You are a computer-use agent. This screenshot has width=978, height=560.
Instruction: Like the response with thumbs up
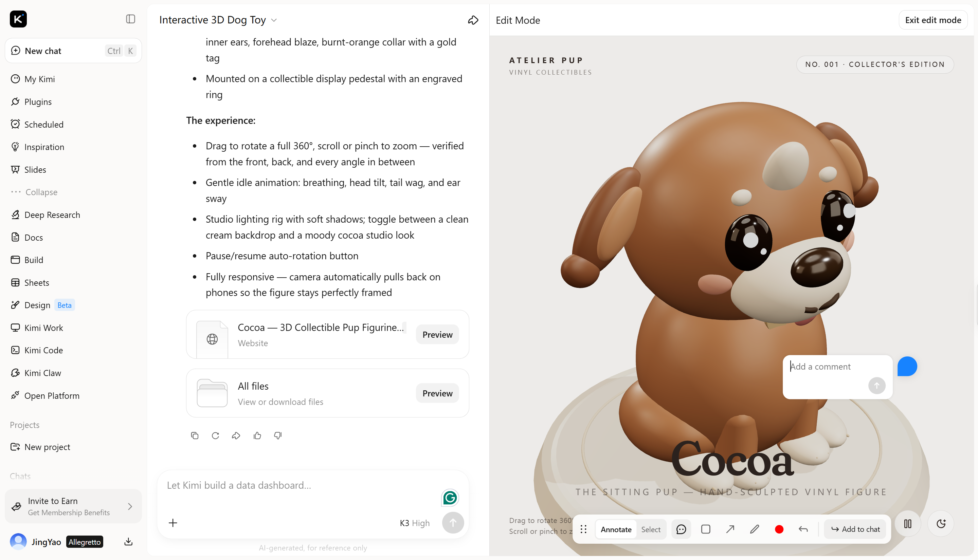pos(257,435)
